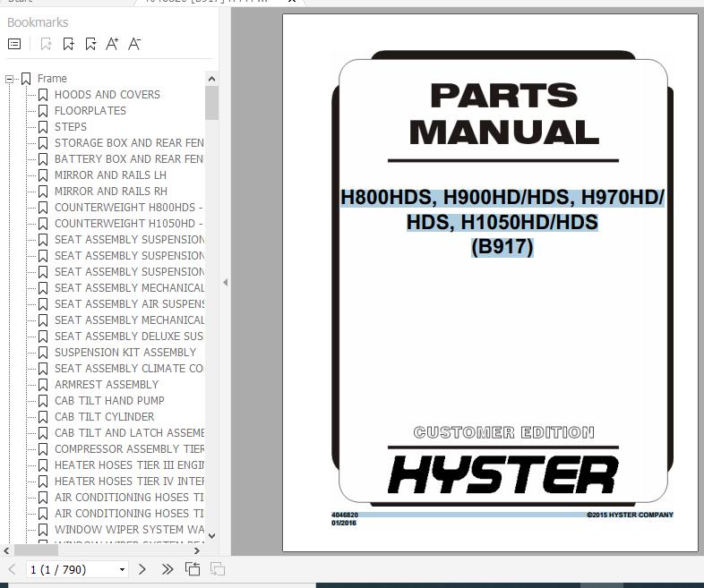This screenshot has height=588, width=704.
Task: Click the bookmarks scroll up arrow
Action: click(212, 79)
